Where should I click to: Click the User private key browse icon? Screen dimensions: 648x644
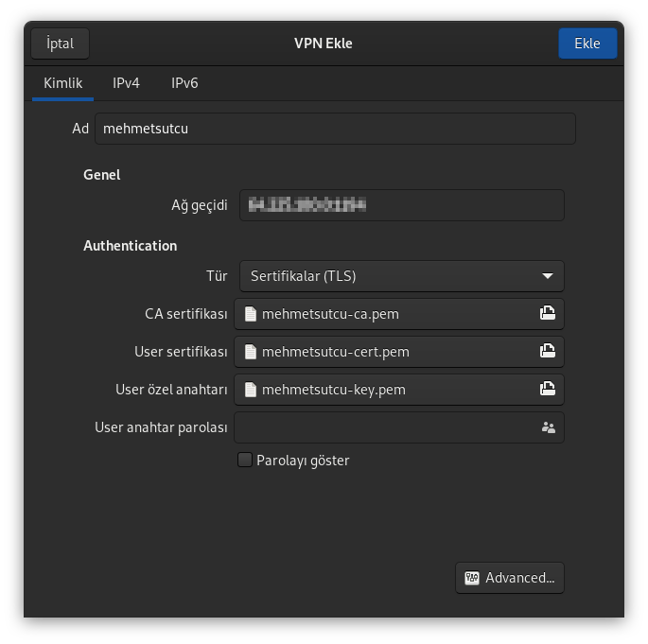pyautogui.click(x=547, y=390)
